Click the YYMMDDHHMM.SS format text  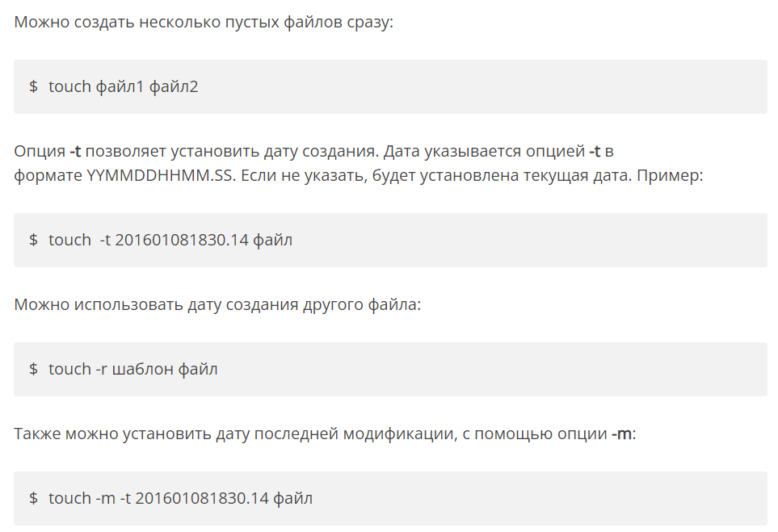[x=162, y=175]
